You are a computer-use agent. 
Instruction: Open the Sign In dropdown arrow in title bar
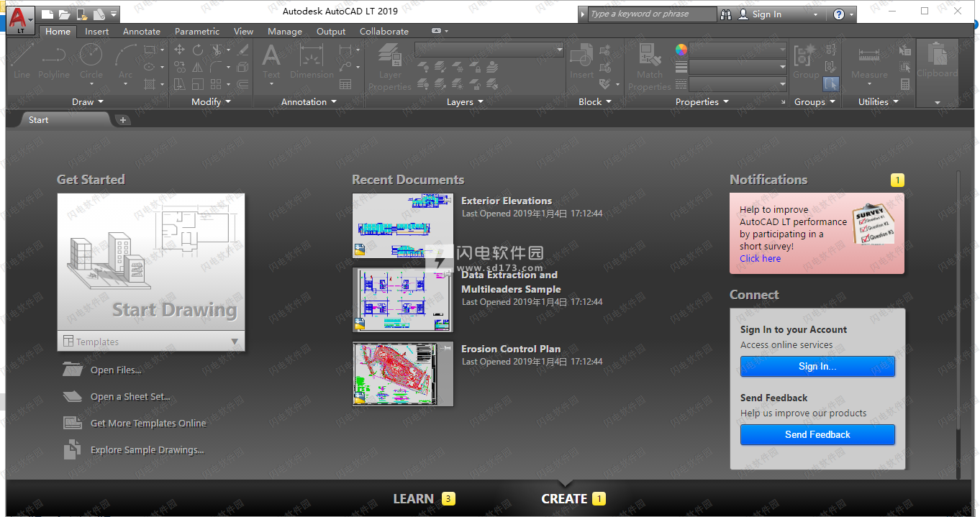point(815,14)
